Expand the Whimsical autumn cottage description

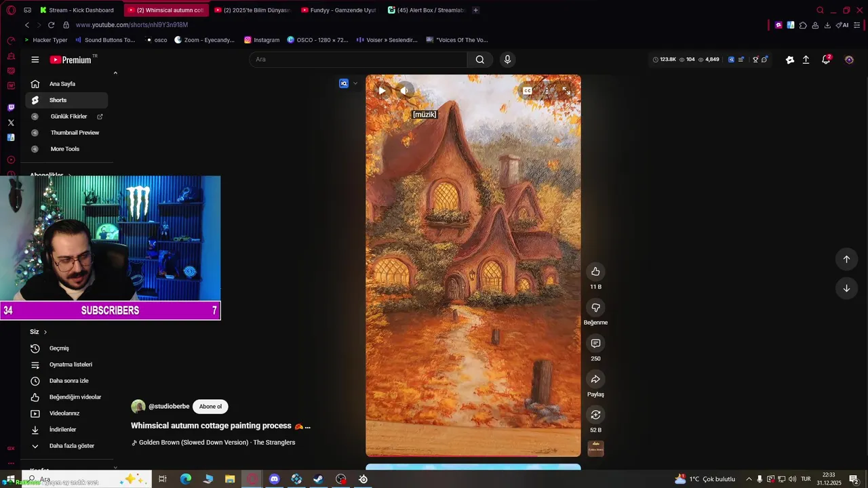[307, 426]
